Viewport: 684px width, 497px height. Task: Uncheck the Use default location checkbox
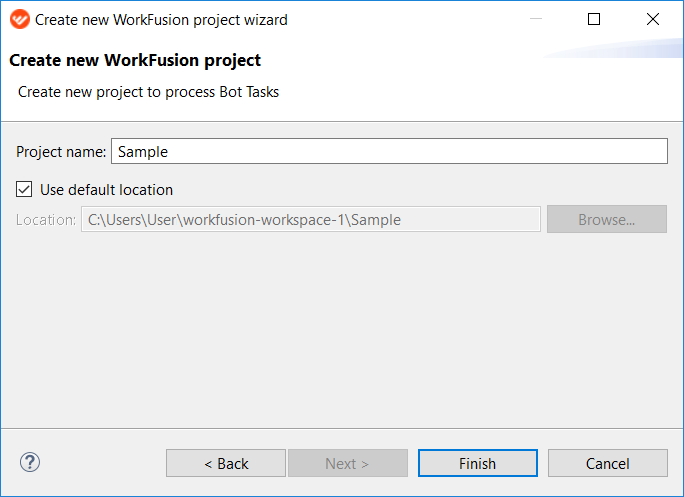pos(24,190)
